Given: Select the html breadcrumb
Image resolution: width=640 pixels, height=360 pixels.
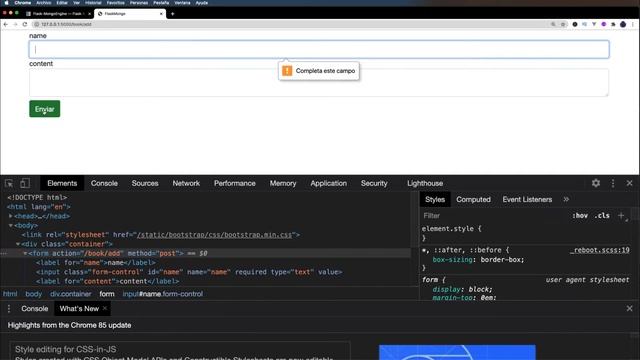Looking at the screenshot, I should [x=10, y=294].
